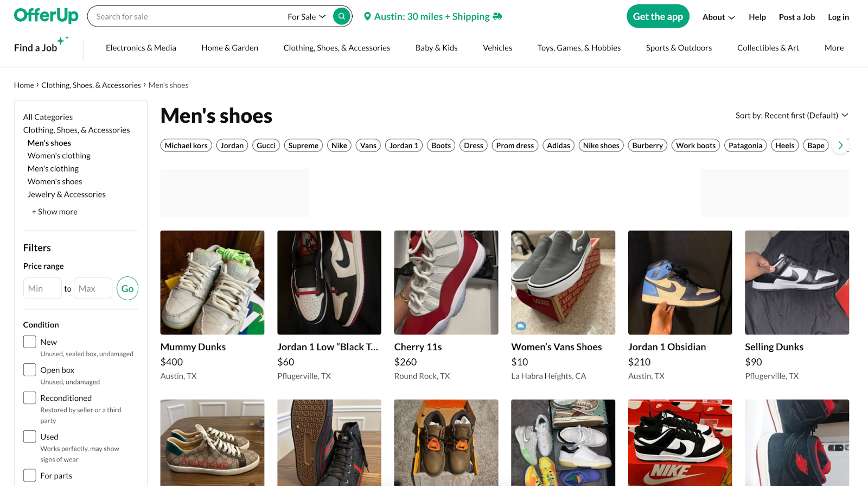Select Women's shoes in sidebar
This screenshot has height=486, width=868.
[55, 182]
